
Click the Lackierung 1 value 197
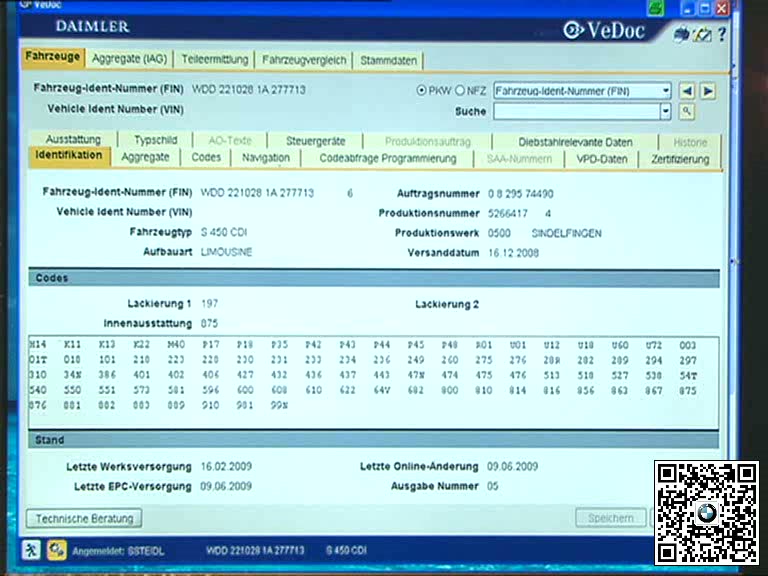(x=210, y=304)
